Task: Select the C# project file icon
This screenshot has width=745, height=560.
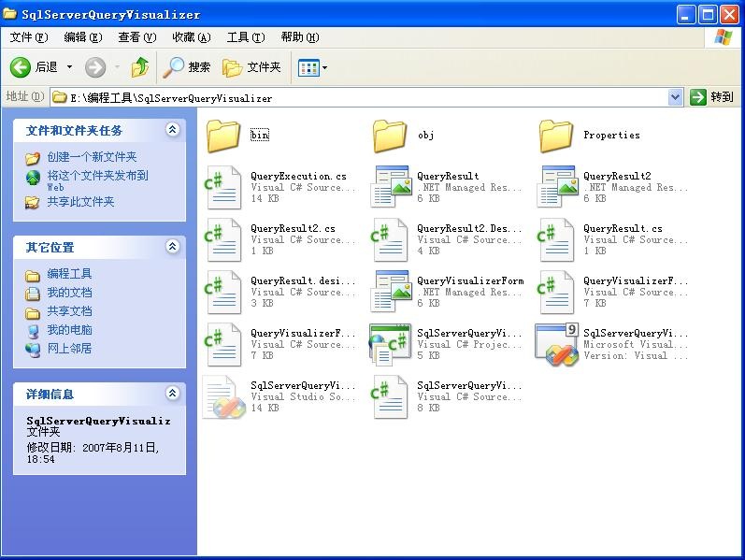Action: (390, 345)
